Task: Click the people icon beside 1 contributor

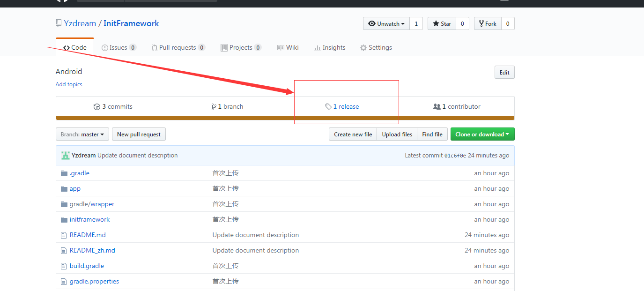Action: 437,107
